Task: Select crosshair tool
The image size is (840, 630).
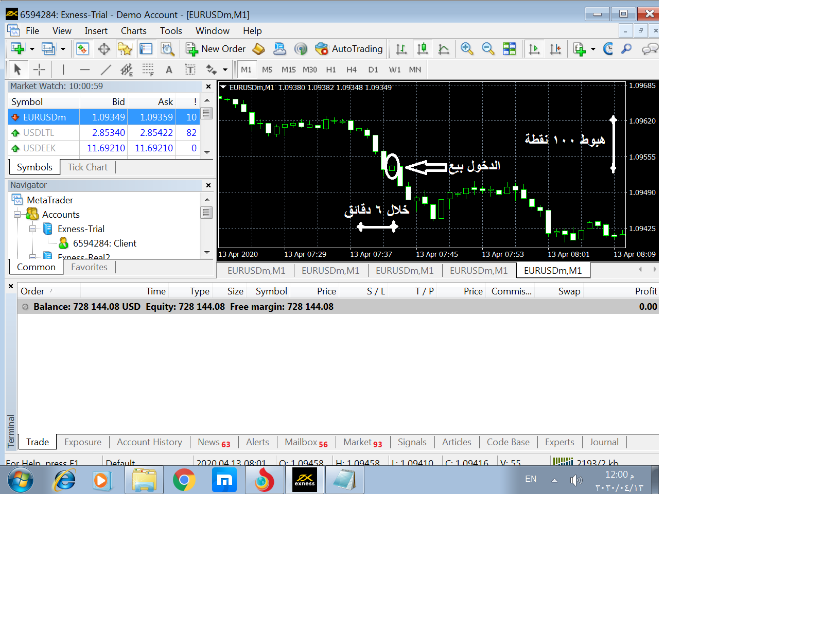Action: pos(39,69)
